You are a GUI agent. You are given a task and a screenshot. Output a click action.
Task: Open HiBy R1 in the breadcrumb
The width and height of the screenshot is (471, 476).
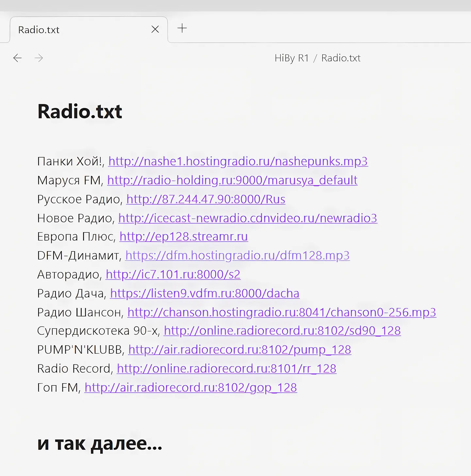click(292, 58)
